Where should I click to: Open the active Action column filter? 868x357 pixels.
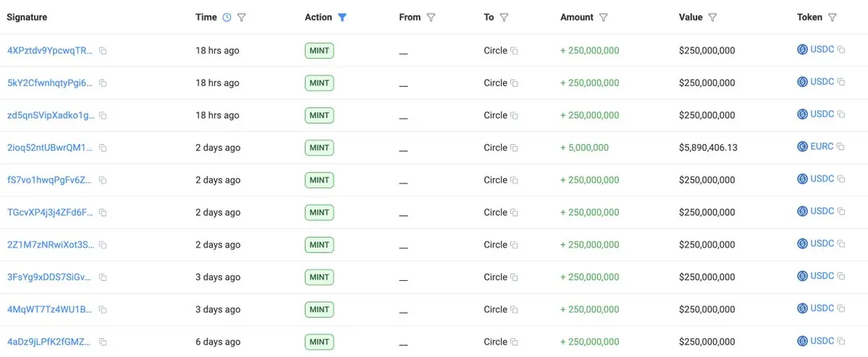(342, 17)
